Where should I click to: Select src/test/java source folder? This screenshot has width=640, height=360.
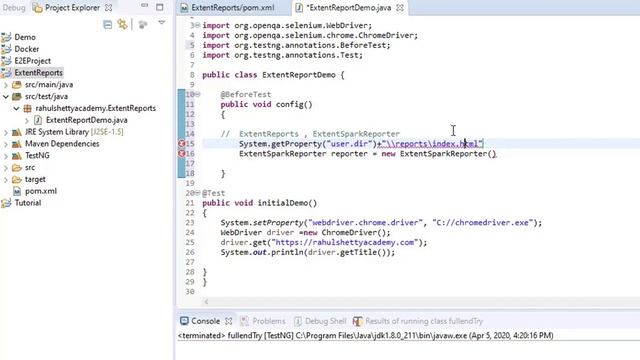pyautogui.click(x=46, y=97)
